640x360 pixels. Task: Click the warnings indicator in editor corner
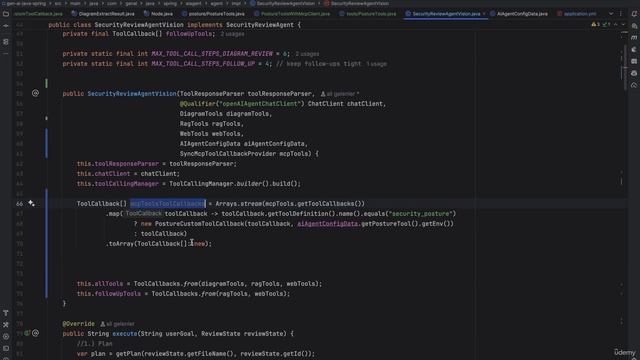596,24
